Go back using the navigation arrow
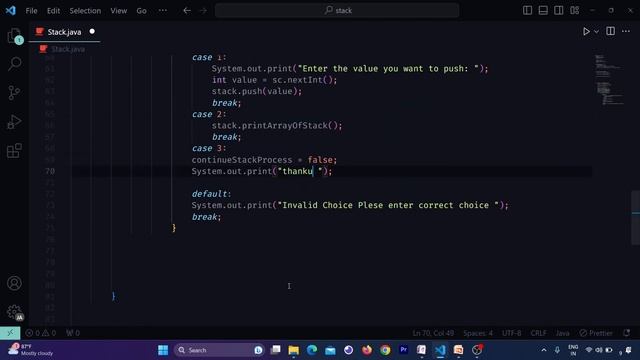This screenshot has height=360, width=640. (187, 11)
